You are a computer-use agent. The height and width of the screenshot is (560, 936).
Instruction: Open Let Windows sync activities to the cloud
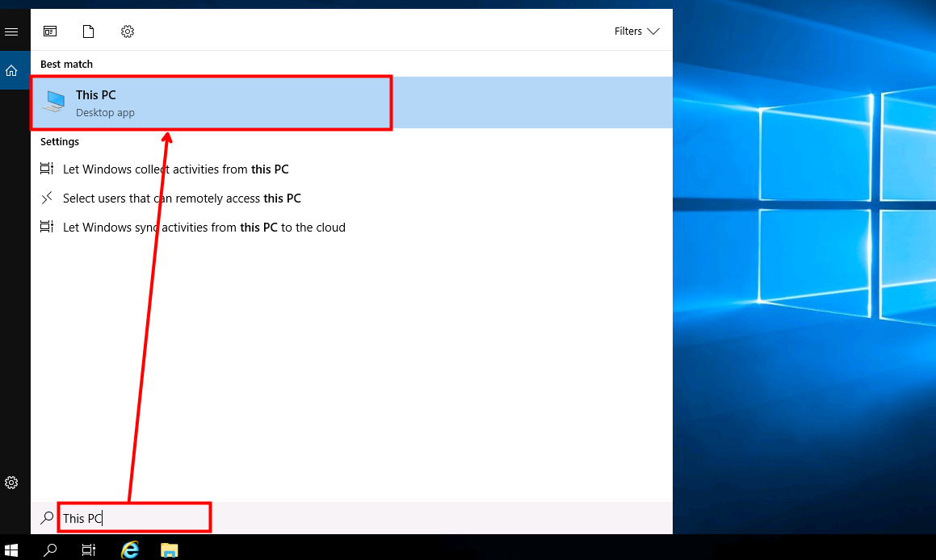[x=204, y=228]
